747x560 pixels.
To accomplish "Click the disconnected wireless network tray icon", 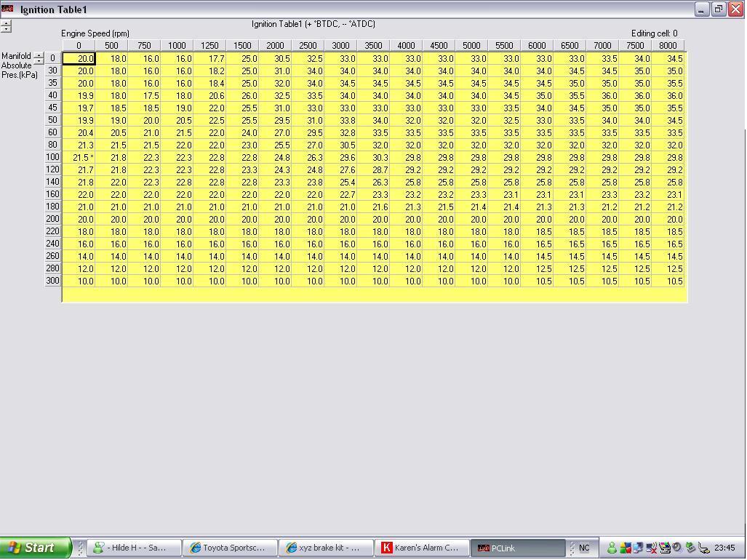I will coord(652,548).
